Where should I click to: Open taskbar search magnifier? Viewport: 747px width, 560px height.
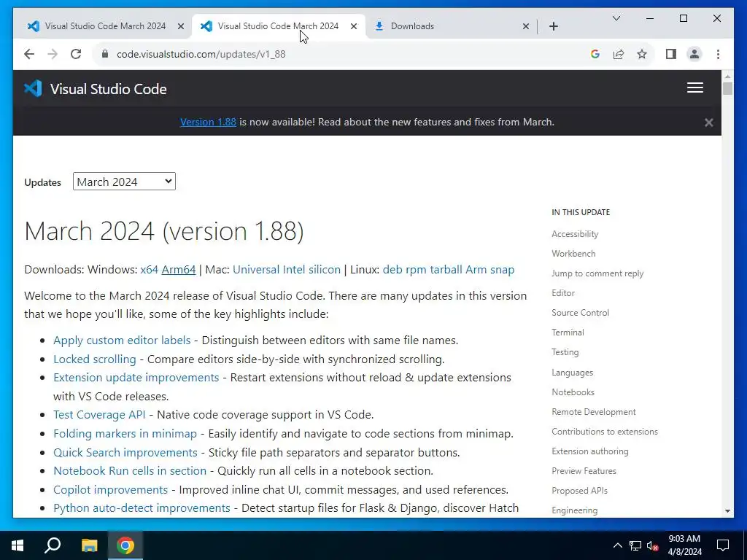(53, 545)
